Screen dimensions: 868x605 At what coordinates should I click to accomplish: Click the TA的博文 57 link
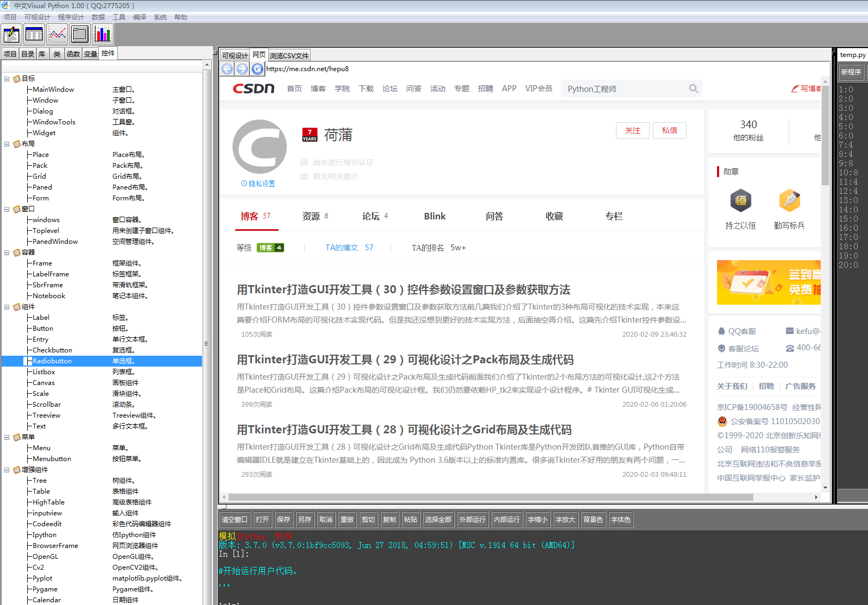(x=349, y=248)
